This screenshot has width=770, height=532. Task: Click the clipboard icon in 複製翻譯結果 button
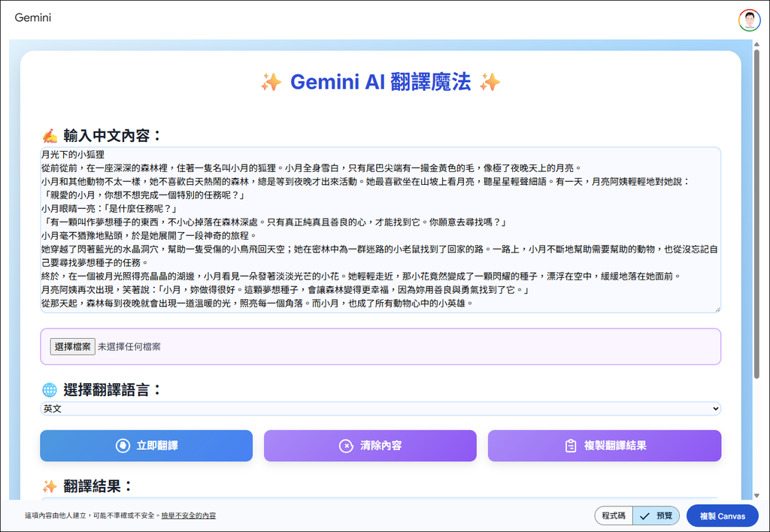click(571, 446)
